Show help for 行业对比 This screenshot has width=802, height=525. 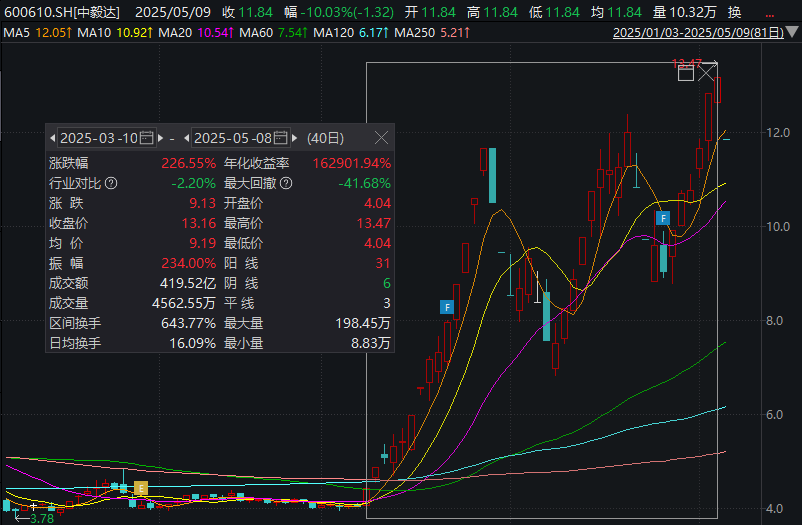point(111,183)
